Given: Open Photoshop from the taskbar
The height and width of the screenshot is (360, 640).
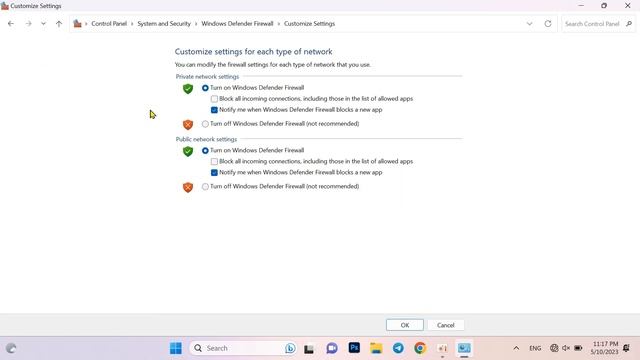Looking at the screenshot, I should [x=354, y=348].
